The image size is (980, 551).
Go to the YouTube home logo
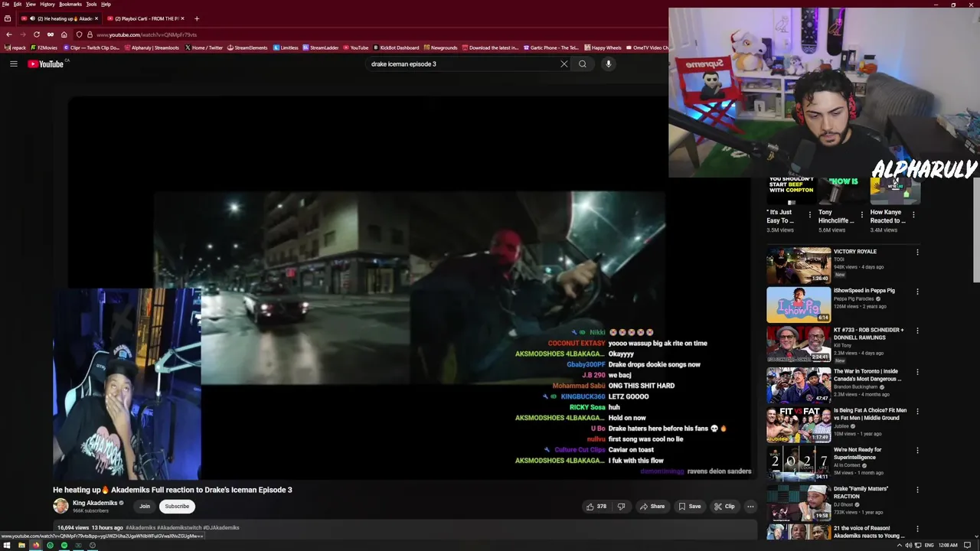[x=46, y=64]
